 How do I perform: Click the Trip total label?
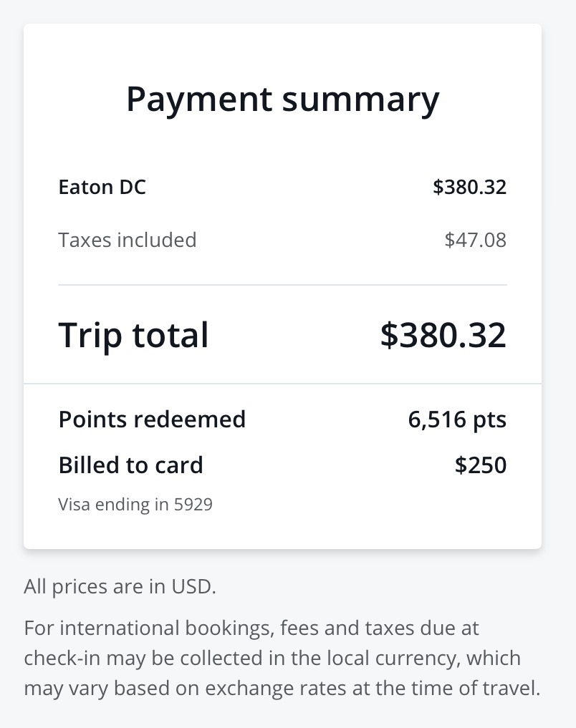coord(133,335)
